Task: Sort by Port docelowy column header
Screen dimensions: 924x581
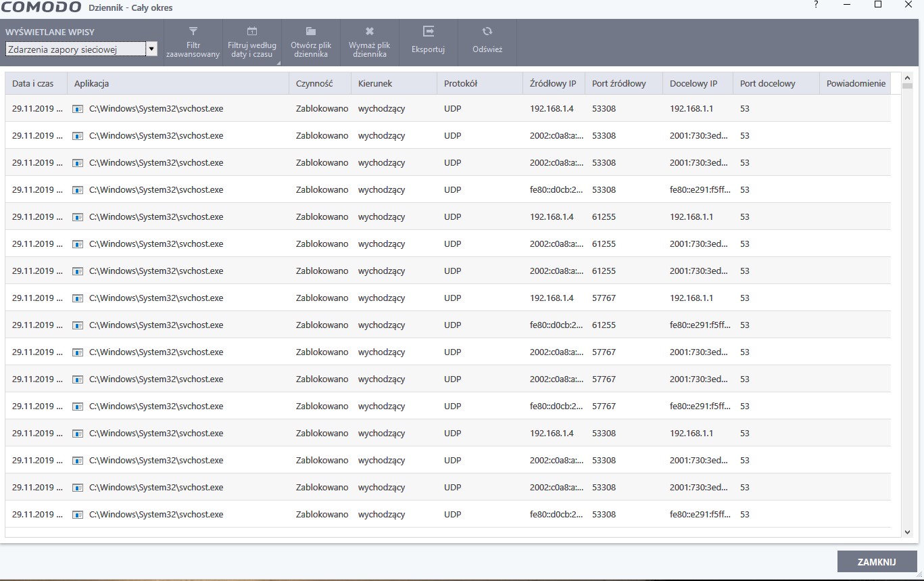Action: [x=776, y=84]
